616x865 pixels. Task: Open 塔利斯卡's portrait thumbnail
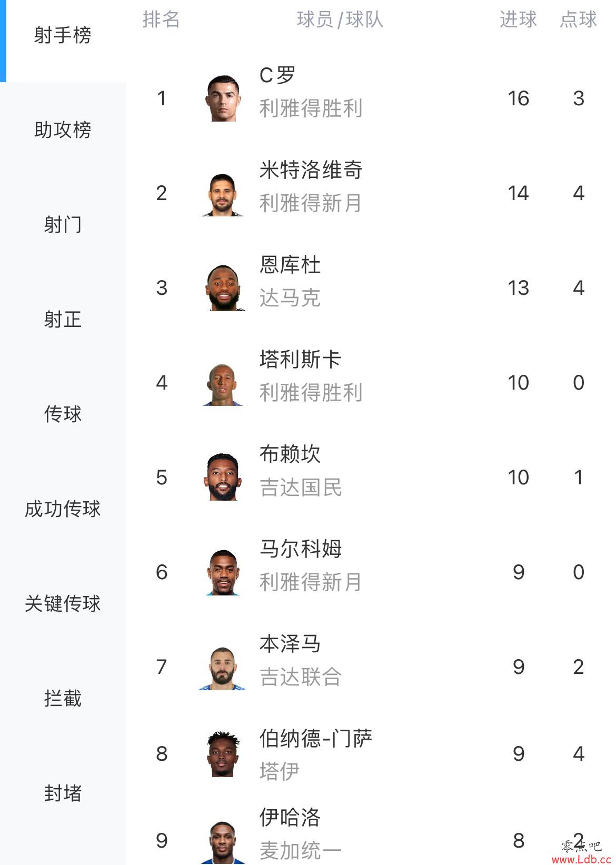coord(223,382)
